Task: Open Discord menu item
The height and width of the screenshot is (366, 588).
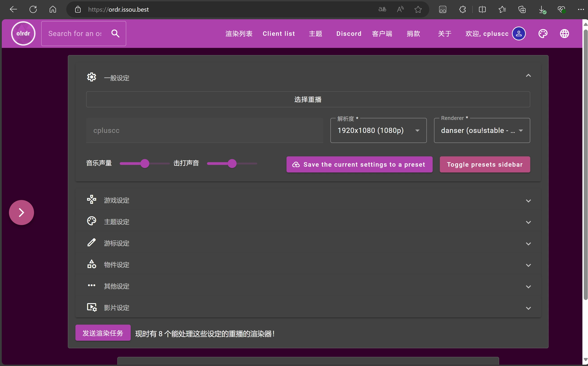Action: (349, 34)
